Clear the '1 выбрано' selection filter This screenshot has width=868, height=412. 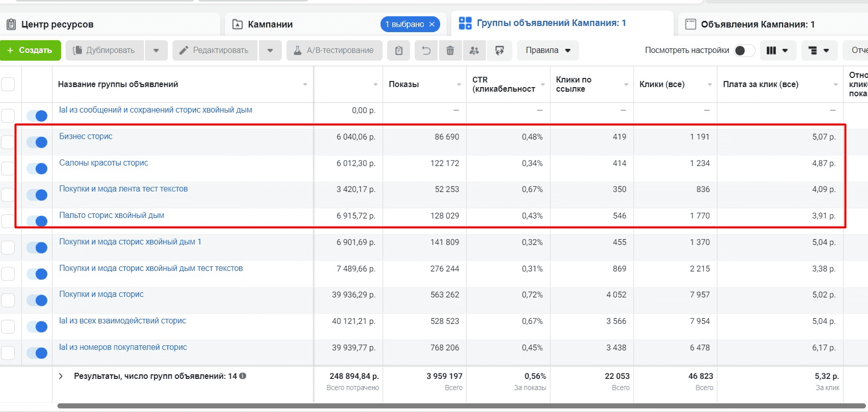432,24
